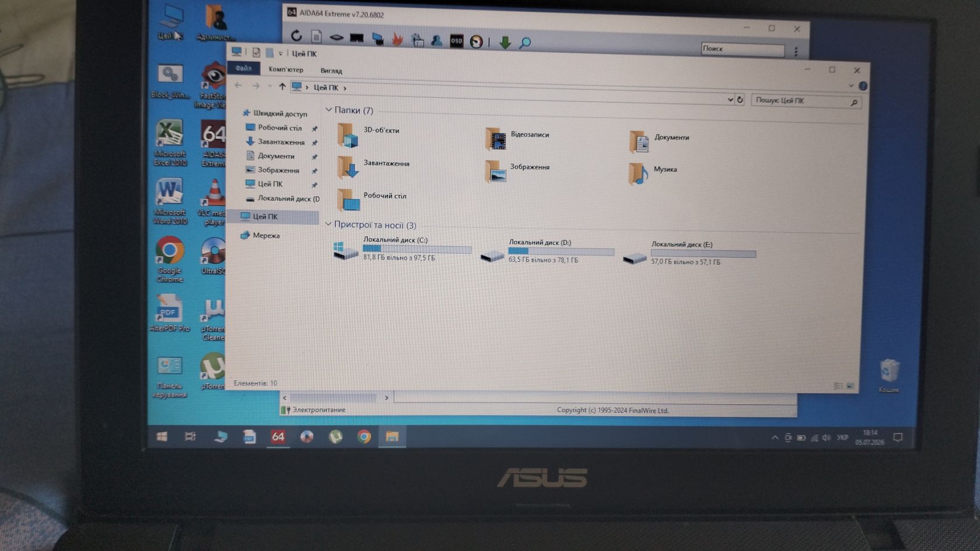980x551 pixels.
Task: Open the quick access toolbar customize dropdown
Action: coord(280,54)
